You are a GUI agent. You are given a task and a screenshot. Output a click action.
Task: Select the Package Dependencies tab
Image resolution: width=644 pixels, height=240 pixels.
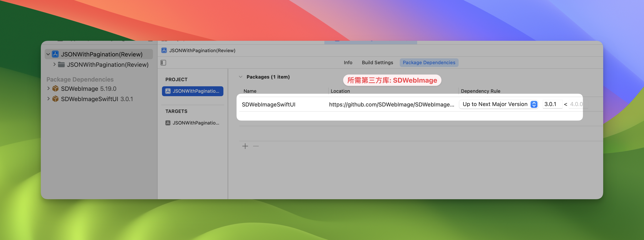[x=429, y=62]
